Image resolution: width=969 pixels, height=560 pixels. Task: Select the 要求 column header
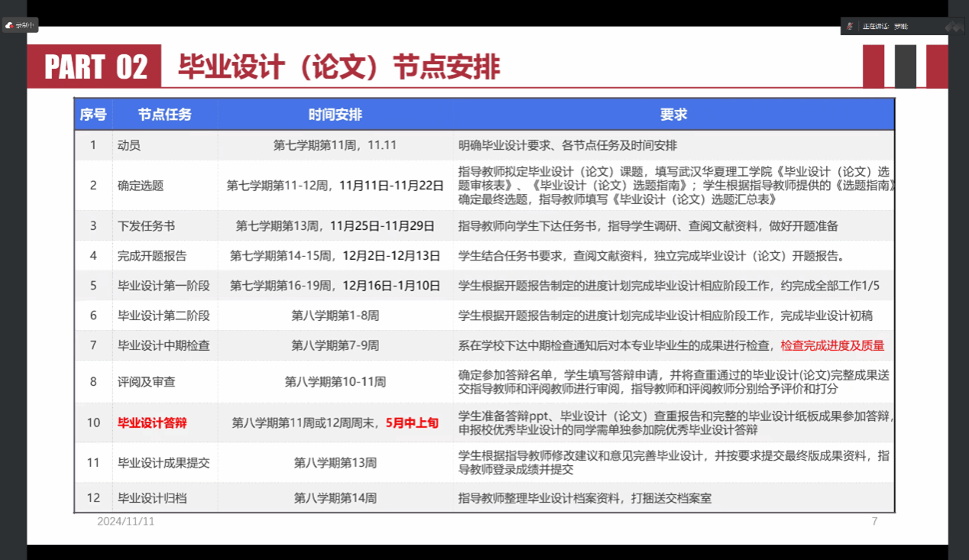pyautogui.click(x=673, y=115)
